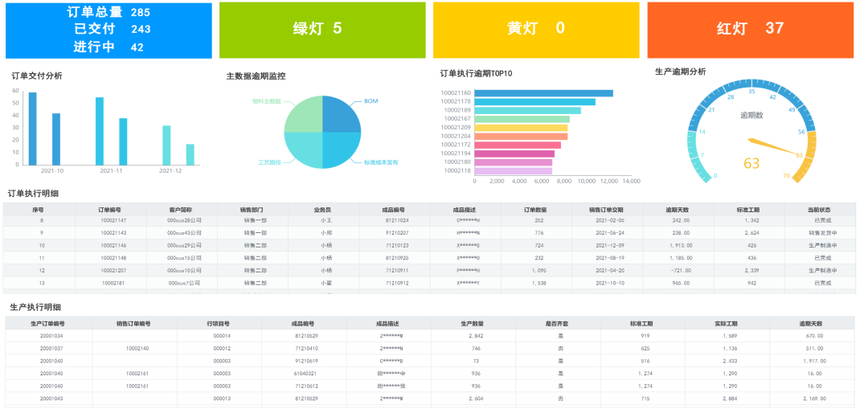Click the 当前状态 column header
The width and height of the screenshot is (868, 409).
point(819,210)
